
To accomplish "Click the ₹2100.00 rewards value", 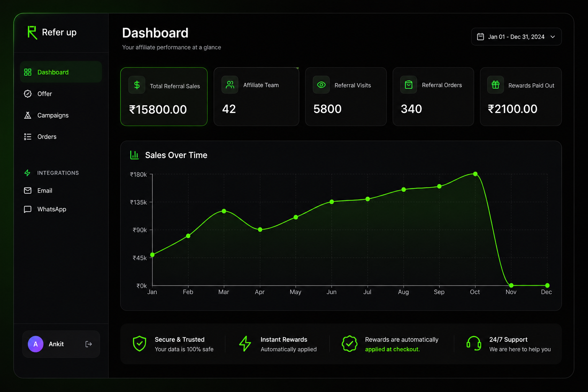I will pos(513,109).
